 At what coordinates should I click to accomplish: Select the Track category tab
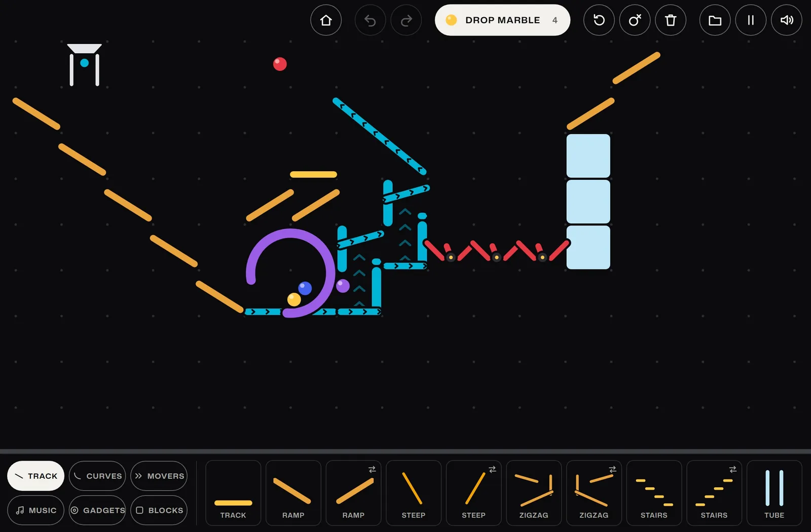pyautogui.click(x=35, y=476)
